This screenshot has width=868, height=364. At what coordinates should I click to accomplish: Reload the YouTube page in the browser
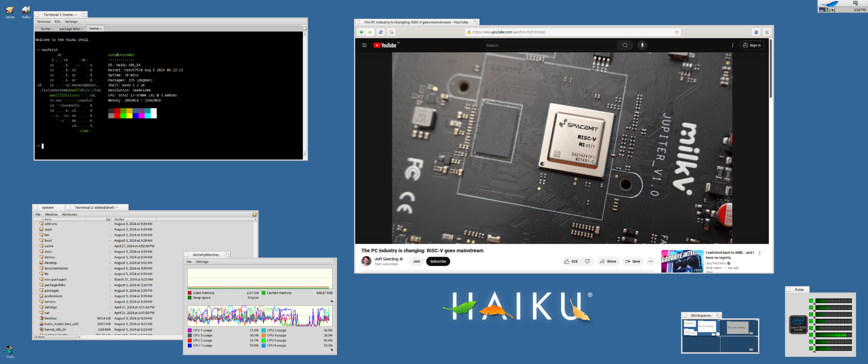click(381, 32)
